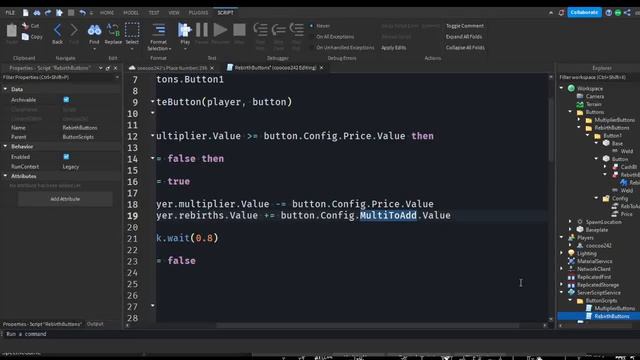Collapse the Attributes section

click(5, 176)
